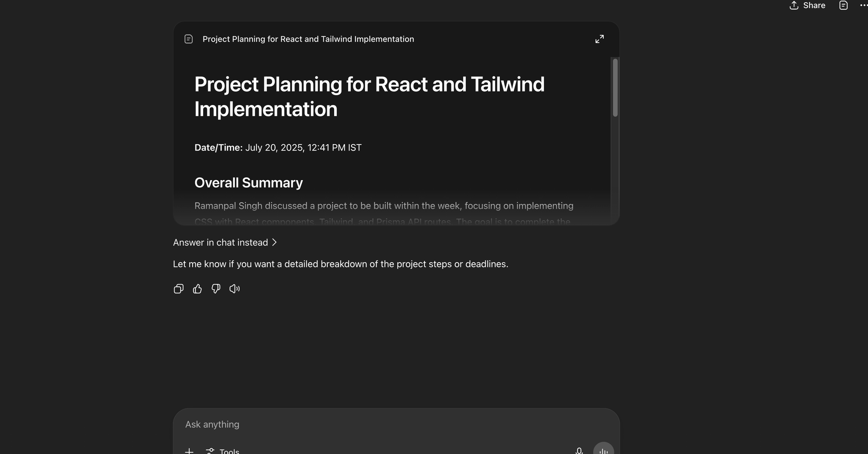Open the canvas icon beside Share
This screenshot has width=868, height=454.
click(843, 6)
